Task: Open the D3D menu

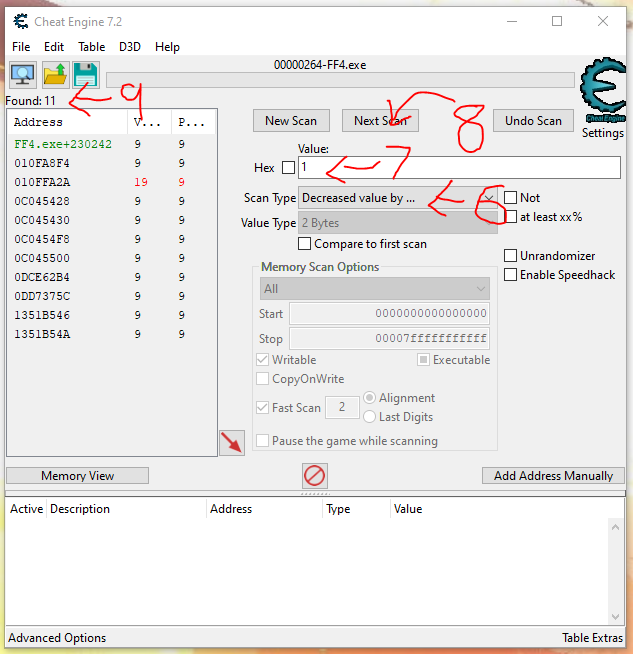Action: [x=130, y=47]
